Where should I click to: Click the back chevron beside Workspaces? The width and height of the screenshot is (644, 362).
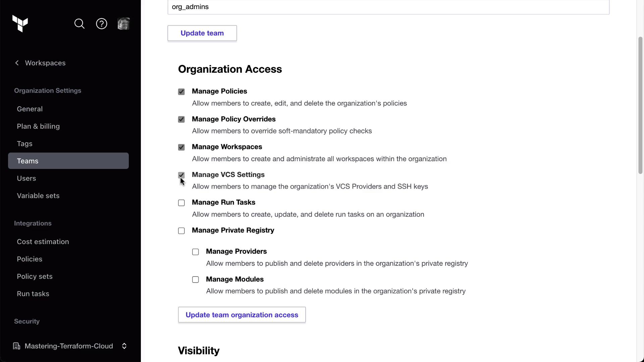point(17,63)
